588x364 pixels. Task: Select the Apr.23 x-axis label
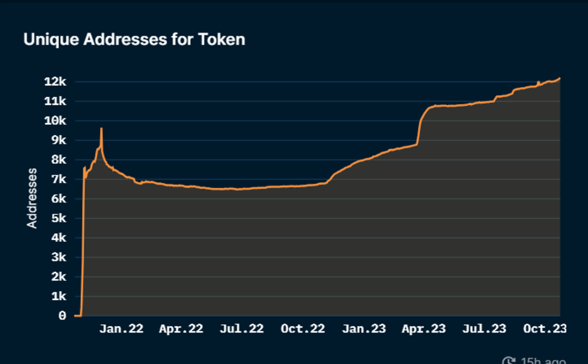click(424, 329)
